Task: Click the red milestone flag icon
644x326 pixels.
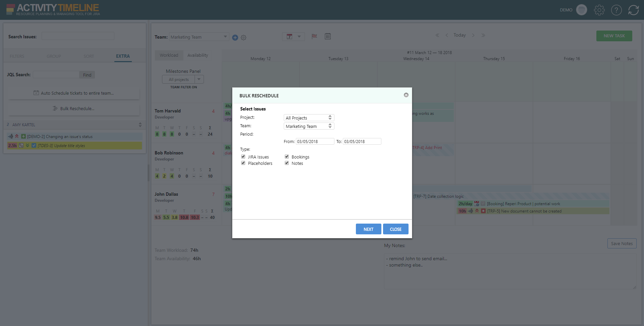Action: tap(314, 36)
